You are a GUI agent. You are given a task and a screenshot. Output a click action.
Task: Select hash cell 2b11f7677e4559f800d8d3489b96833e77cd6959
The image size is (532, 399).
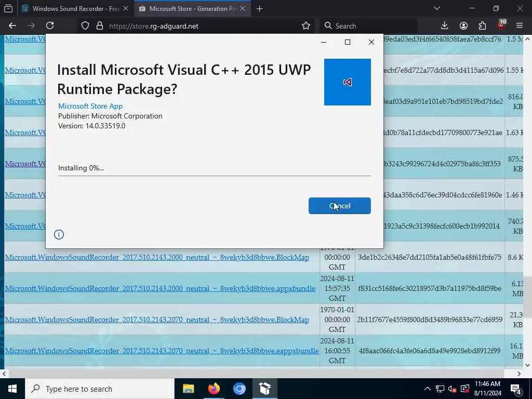tap(430, 320)
